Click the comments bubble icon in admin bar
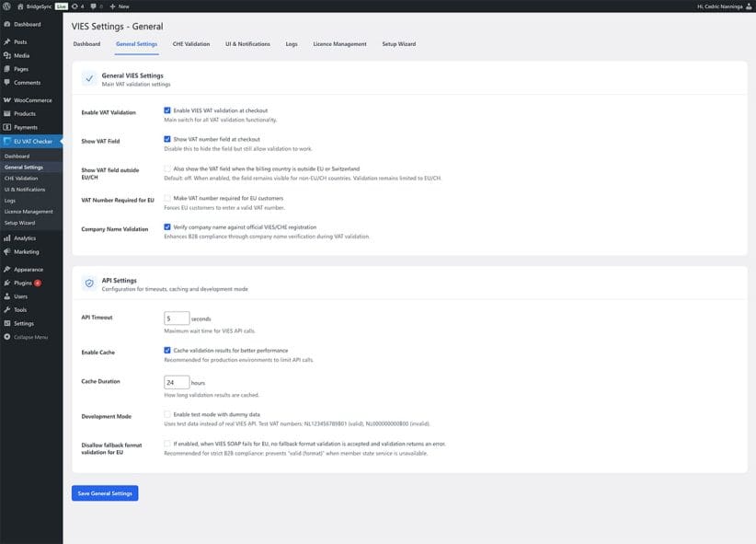This screenshot has height=544, width=756. pyautogui.click(x=94, y=6)
